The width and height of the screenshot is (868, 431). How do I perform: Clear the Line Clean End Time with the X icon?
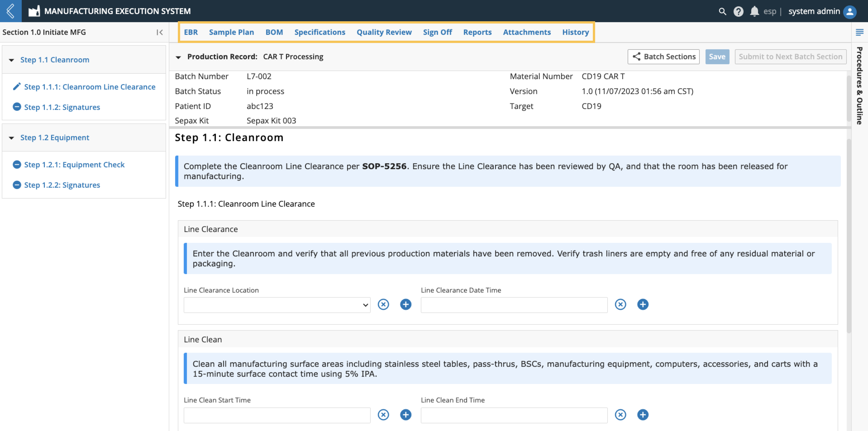(620, 415)
